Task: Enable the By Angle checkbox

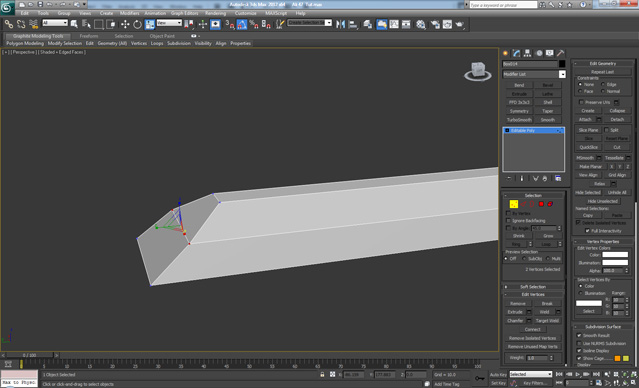Action: [x=508, y=228]
